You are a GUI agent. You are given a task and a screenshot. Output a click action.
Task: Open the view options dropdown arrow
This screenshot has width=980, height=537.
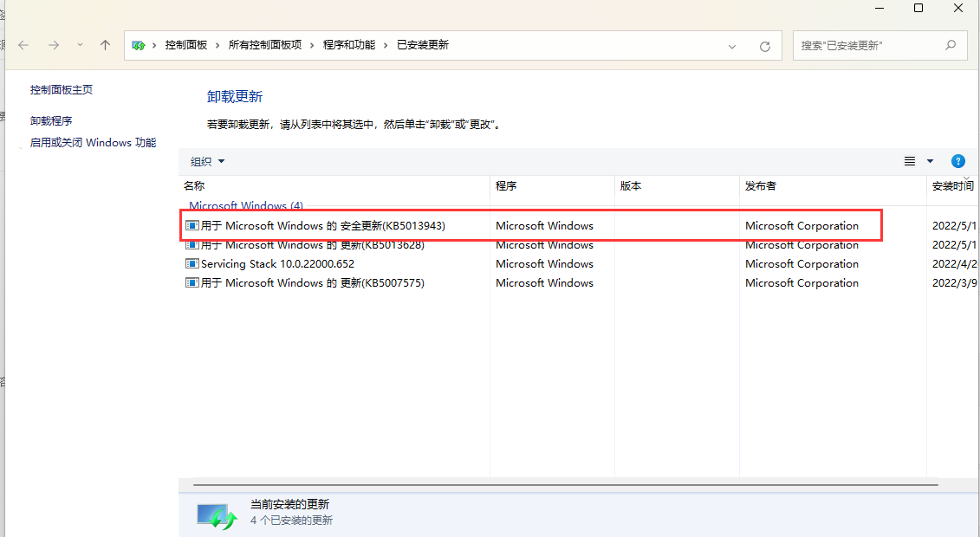[x=930, y=160]
